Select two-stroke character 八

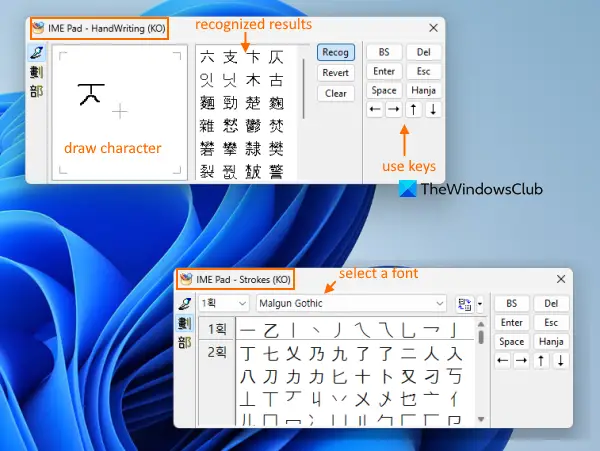pos(248,377)
